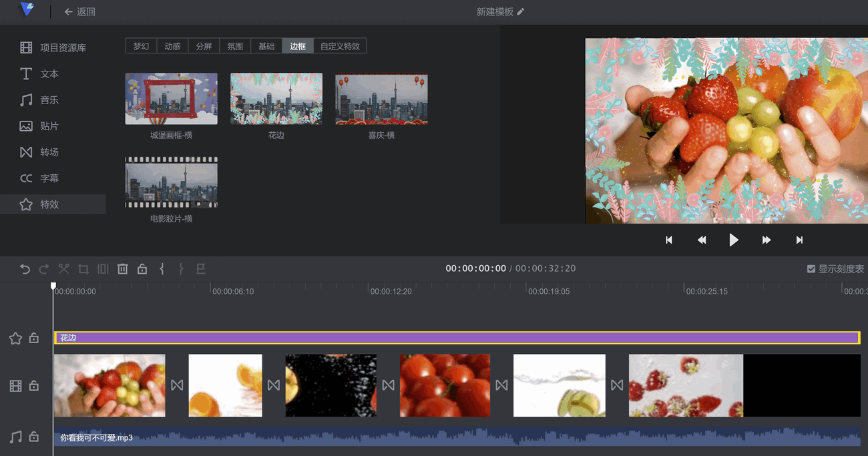Select the black splash video clip
868x456 pixels.
[331, 385]
